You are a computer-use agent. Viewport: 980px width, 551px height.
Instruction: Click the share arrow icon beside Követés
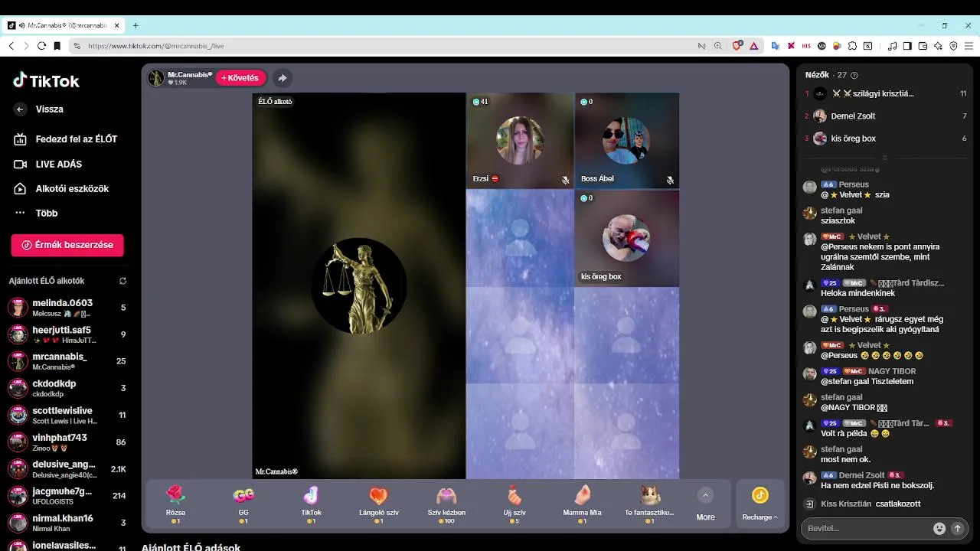[283, 78]
